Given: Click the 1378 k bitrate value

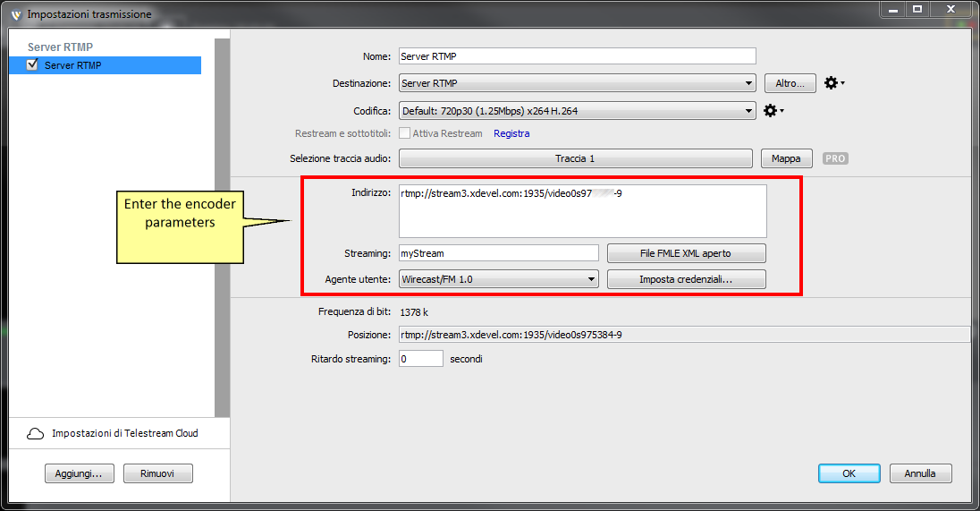Looking at the screenshot, I should [x=414, y=312].
